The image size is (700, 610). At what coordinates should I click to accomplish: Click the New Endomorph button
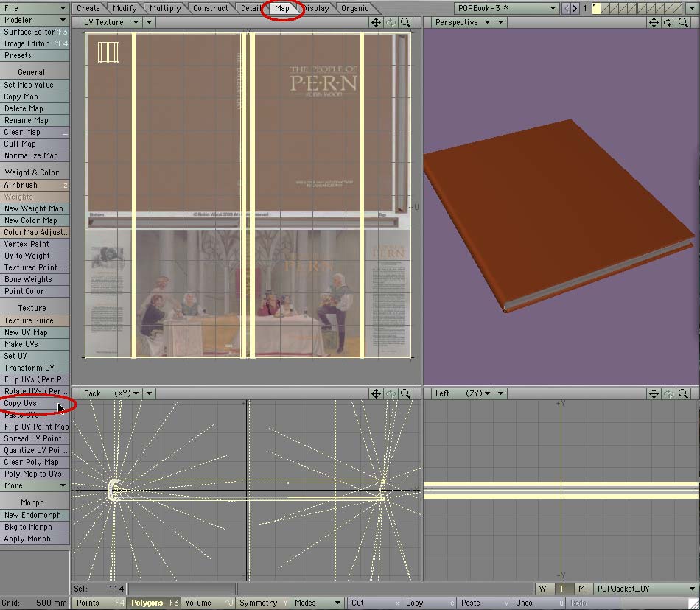coord(35,516)
